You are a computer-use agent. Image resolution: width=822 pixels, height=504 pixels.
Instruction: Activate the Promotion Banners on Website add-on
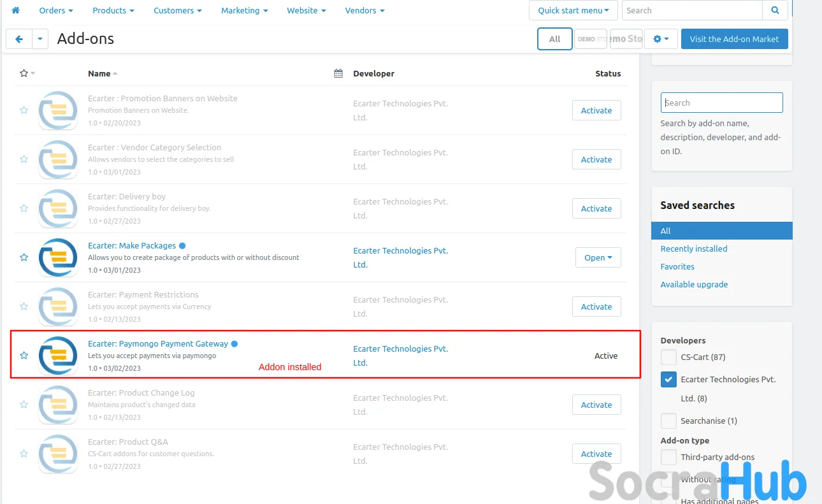tap(596, 110)
